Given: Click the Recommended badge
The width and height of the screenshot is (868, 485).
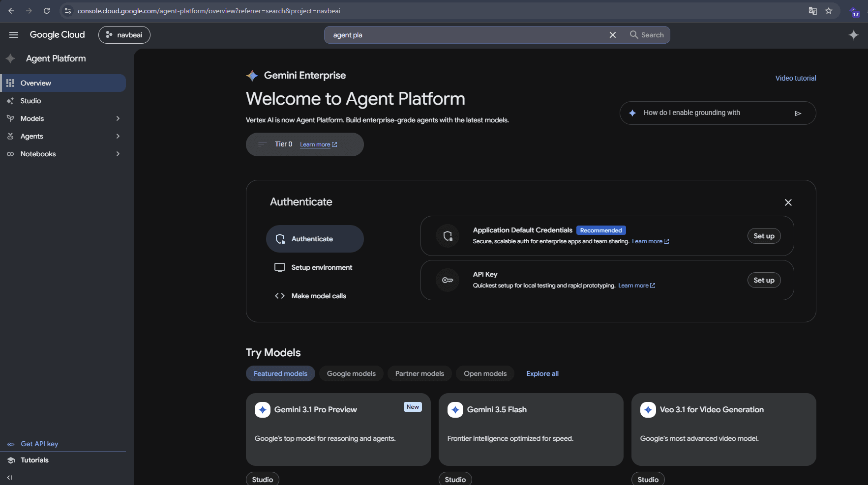Looking at the screenshot, I should click(x=601, y=230).
